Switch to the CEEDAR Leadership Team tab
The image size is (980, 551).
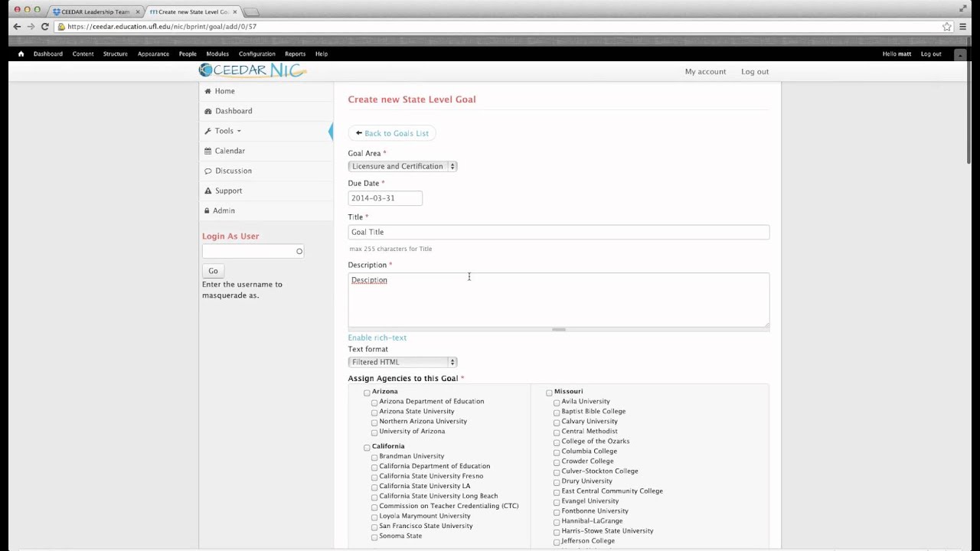pos(95,12)
